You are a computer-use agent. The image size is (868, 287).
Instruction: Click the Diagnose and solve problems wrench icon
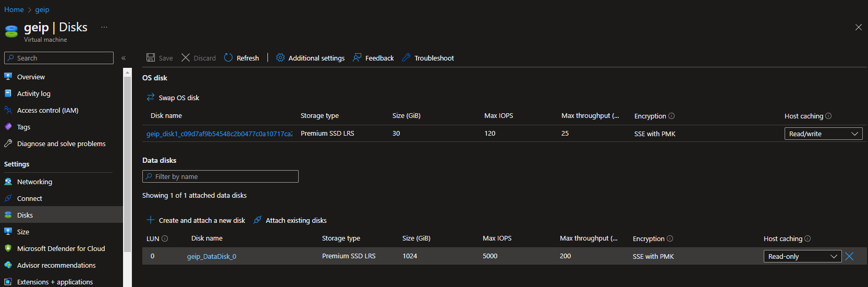[x=8, y=143]
